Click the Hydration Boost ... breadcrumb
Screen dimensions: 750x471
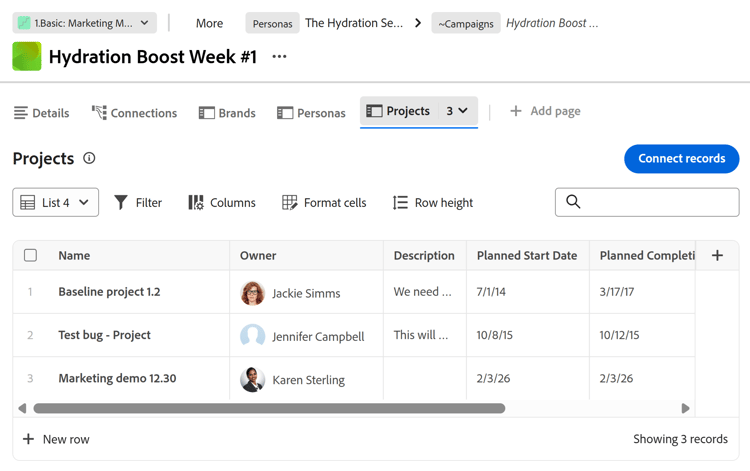click(552, 23)
